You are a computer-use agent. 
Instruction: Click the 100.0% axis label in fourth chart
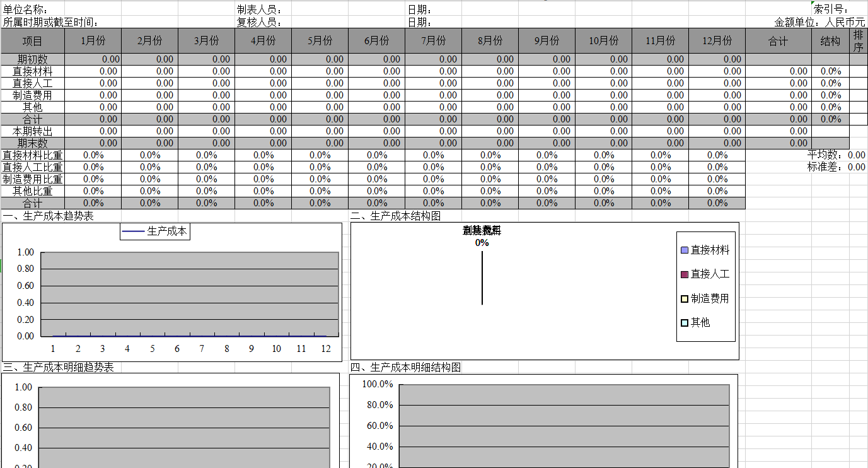378,384
